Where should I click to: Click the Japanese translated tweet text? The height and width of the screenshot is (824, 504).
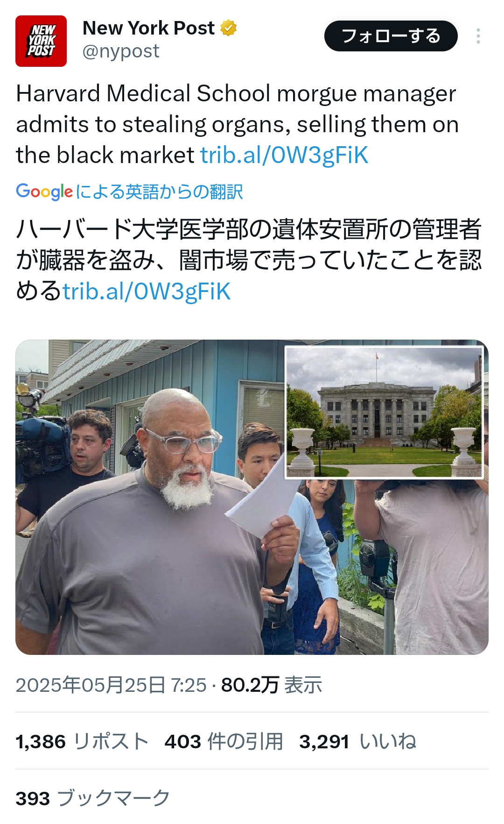(x=249, y=260)
